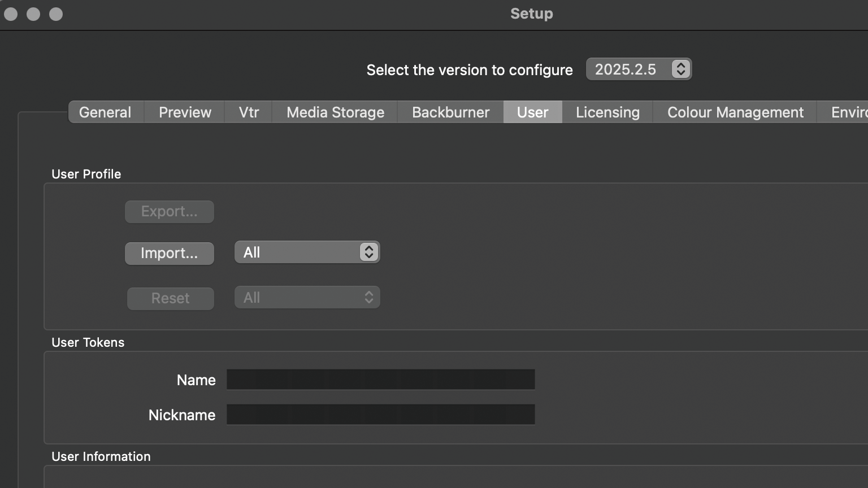
Task: Focus the Nickname token field
Action: click(x=380, y=415)
